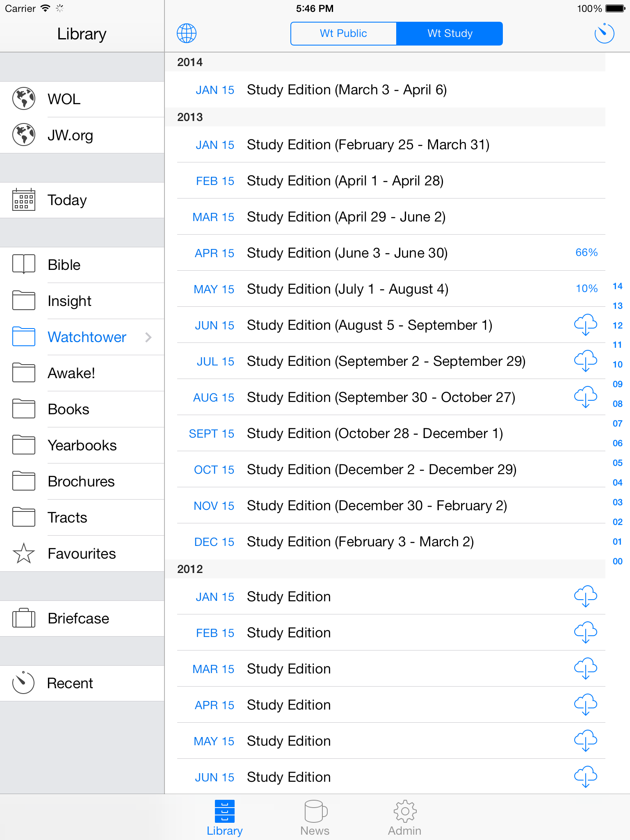Select the Wt Study segment
Screen dimensions: 630x840
point(450,33)
